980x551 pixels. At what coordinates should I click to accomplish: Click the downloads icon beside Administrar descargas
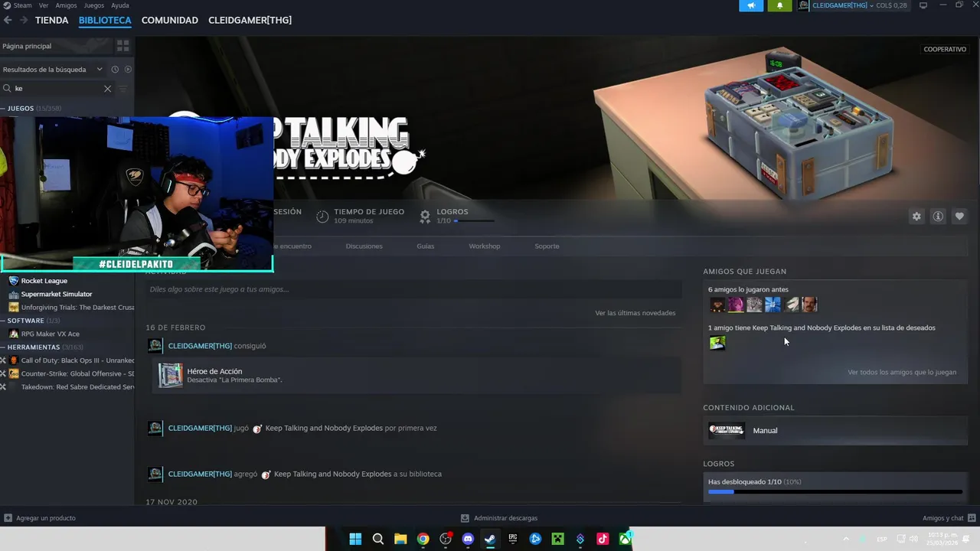[465, 518]
